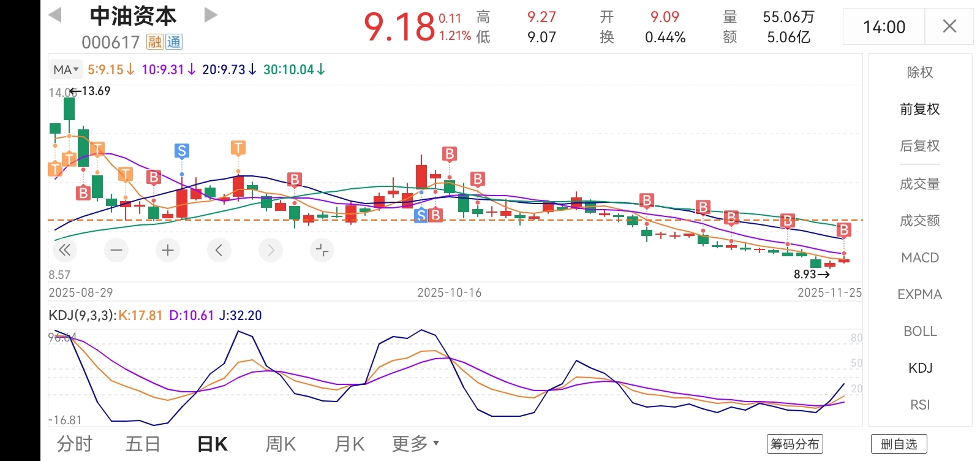
Task: Open the 日K daily candlestick tab
Action: coord(213,443)
